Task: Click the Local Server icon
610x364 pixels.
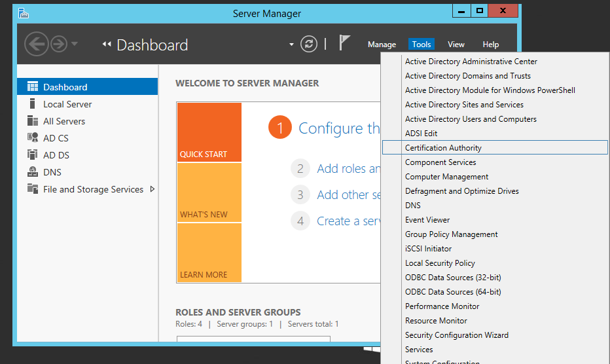Action: (33, 104)
